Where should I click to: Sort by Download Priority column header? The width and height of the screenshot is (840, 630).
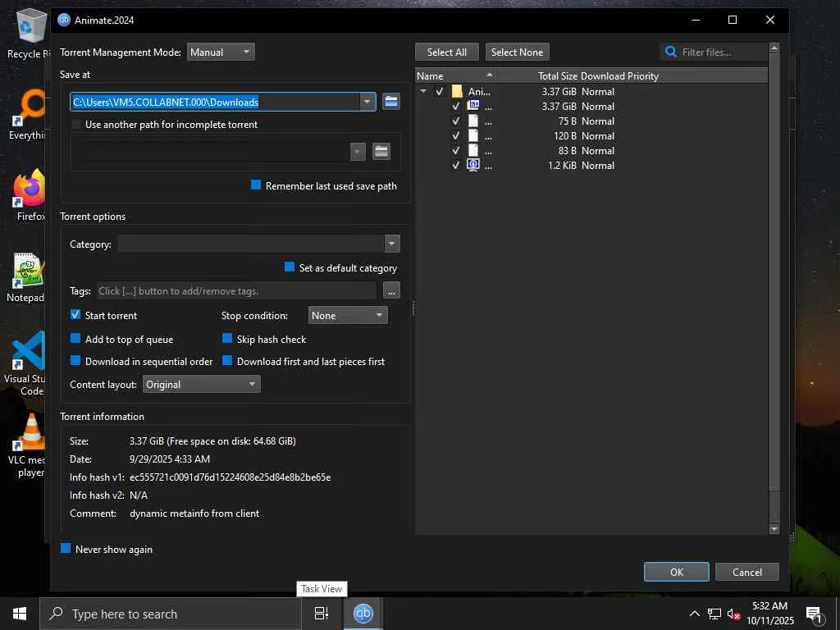pos(620,76)
